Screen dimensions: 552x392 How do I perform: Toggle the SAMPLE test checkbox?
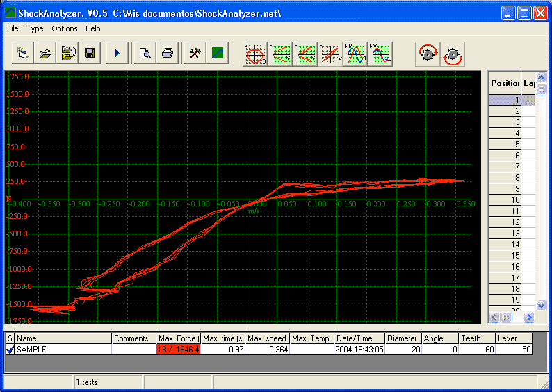(x=10, y=350)
